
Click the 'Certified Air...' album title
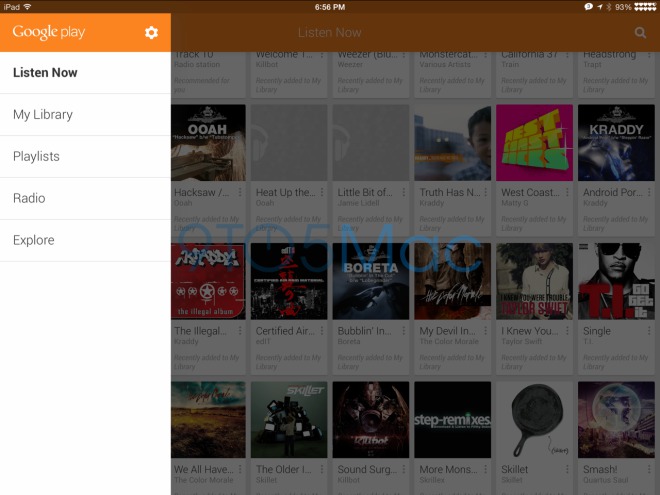point(285,331)
